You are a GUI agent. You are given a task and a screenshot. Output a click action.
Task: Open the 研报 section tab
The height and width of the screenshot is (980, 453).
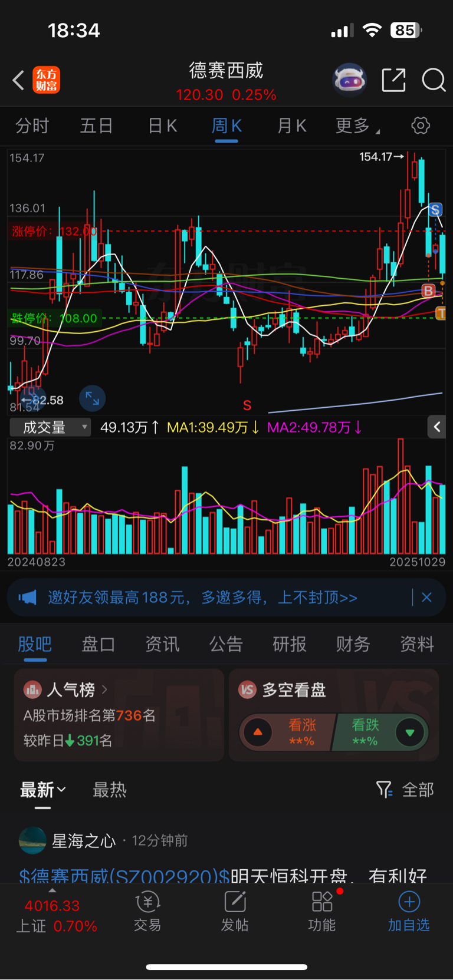pyautogui.click(x=290, y=644)
